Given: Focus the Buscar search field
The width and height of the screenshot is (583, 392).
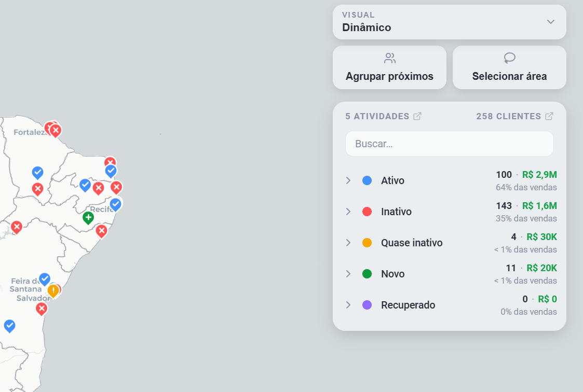Looking at the screenshot, I should click(x=450, y=144).
